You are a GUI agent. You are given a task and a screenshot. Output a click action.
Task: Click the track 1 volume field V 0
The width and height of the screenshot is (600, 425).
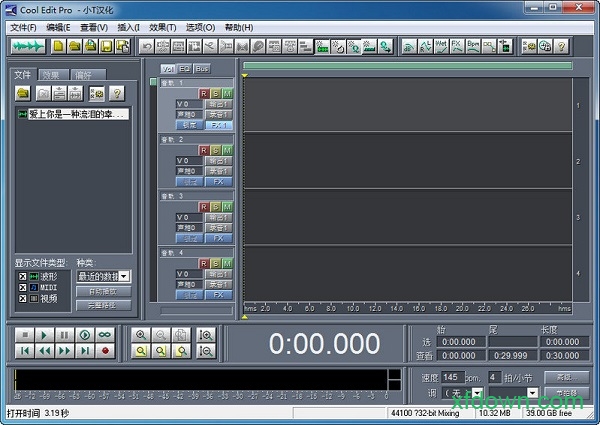point(189,104)
